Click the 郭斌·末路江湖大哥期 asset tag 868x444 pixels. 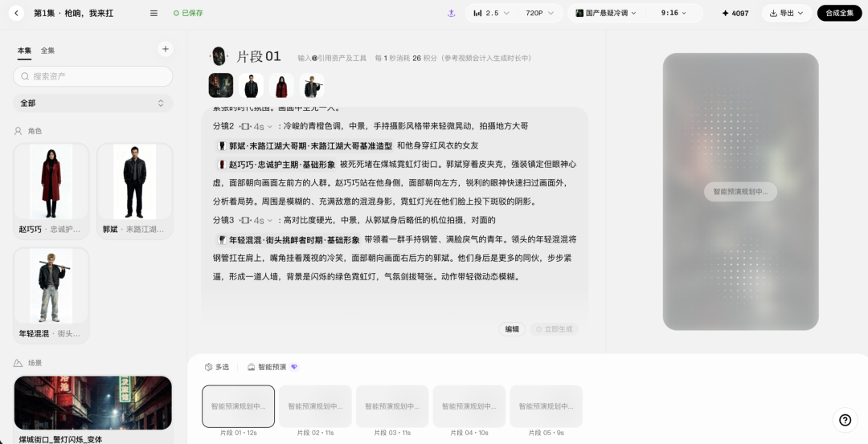click(305, 146)
